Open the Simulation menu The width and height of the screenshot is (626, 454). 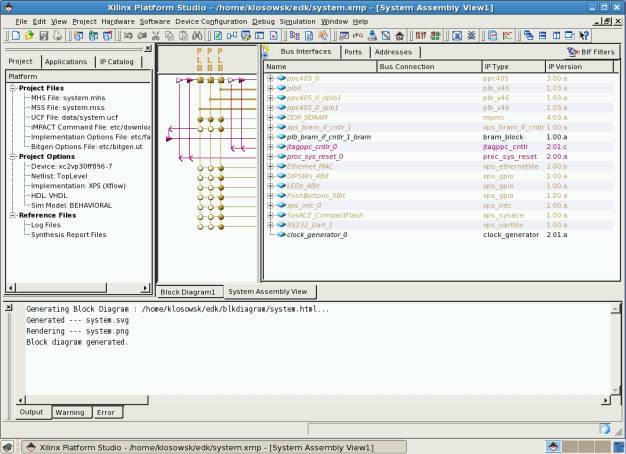click(297, 21)
